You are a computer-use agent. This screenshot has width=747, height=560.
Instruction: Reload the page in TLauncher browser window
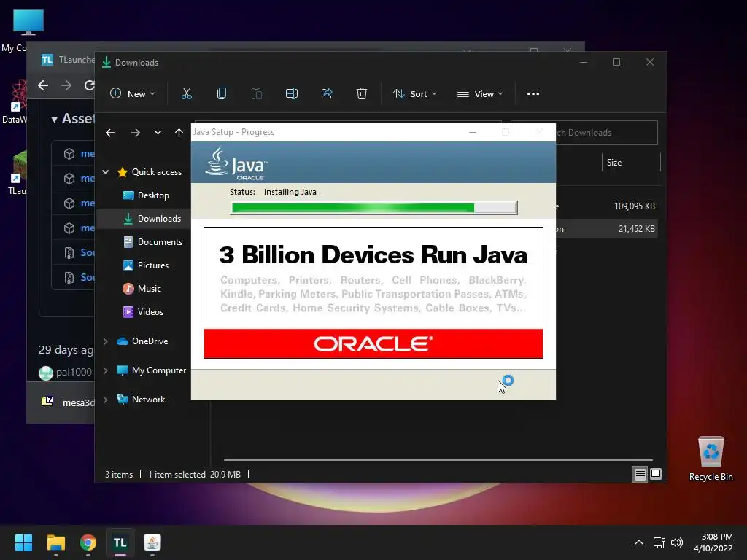point(89,85)
